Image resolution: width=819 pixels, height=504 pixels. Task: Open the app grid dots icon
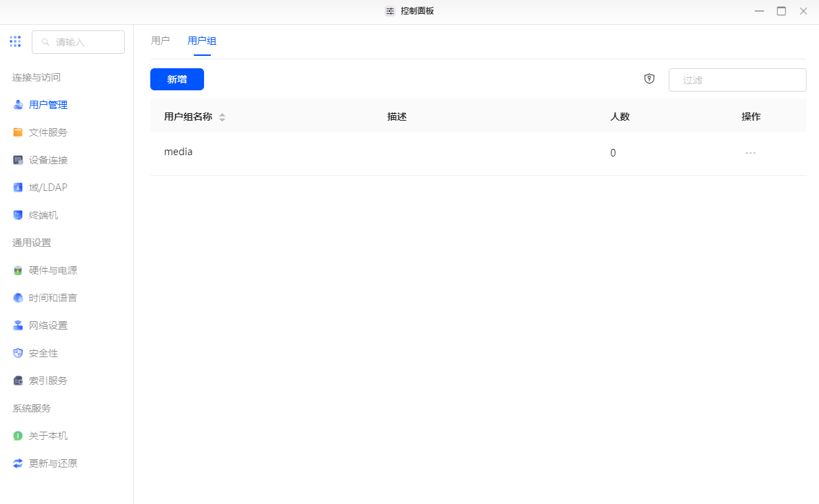coord(15,42)
